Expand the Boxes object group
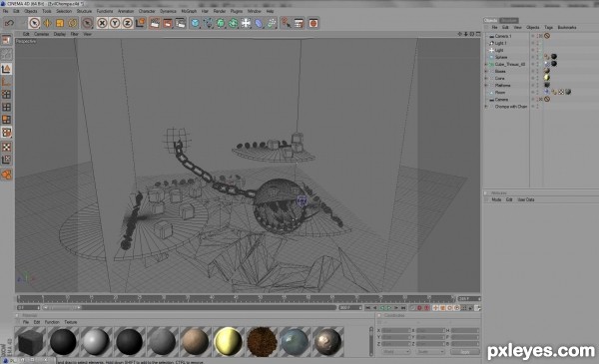This screenshot has height=364, width=599. [486, 72]
